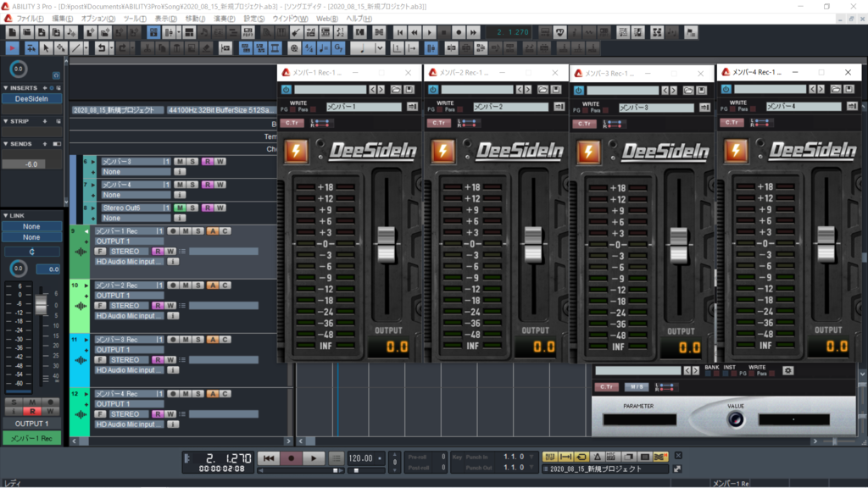
Task: Open the ファイル(F) menu
Action: [x=30, y=19]
